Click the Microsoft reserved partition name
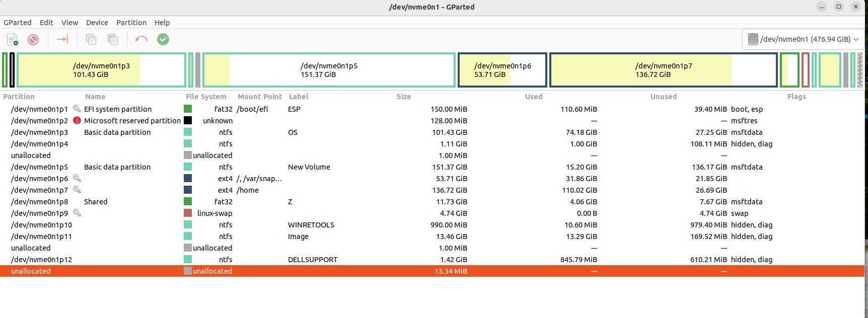The height and width of the screenshot is (318, 868). click(x=132, y=120)
